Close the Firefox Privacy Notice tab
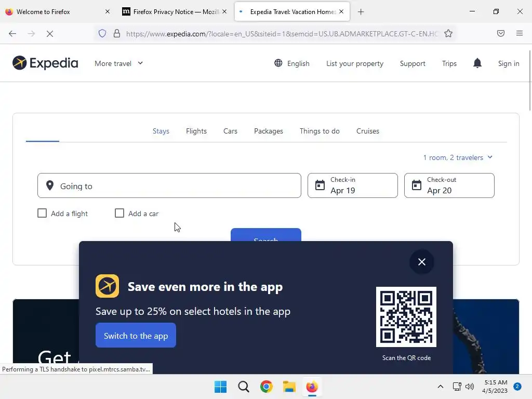This screenshot has height=399, width=532. coord(224,11)
